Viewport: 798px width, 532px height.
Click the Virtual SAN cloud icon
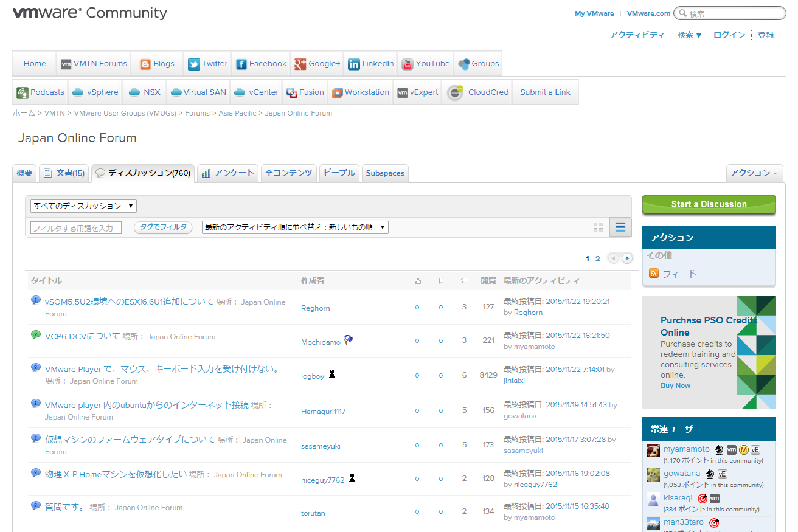176,92
